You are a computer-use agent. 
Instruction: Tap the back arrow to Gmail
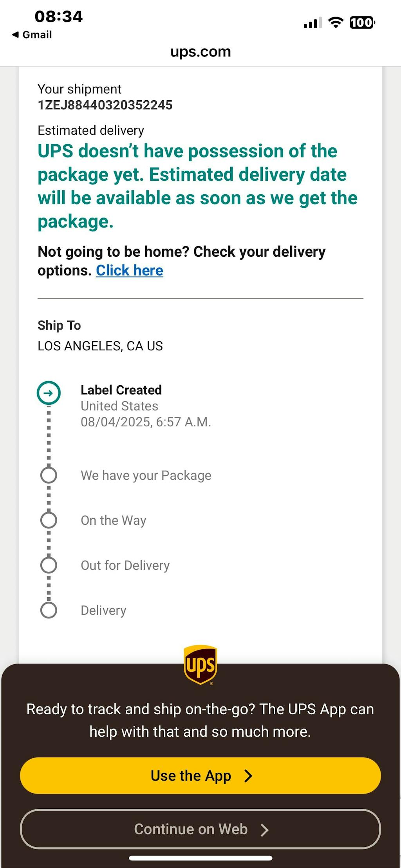point(16,34)
